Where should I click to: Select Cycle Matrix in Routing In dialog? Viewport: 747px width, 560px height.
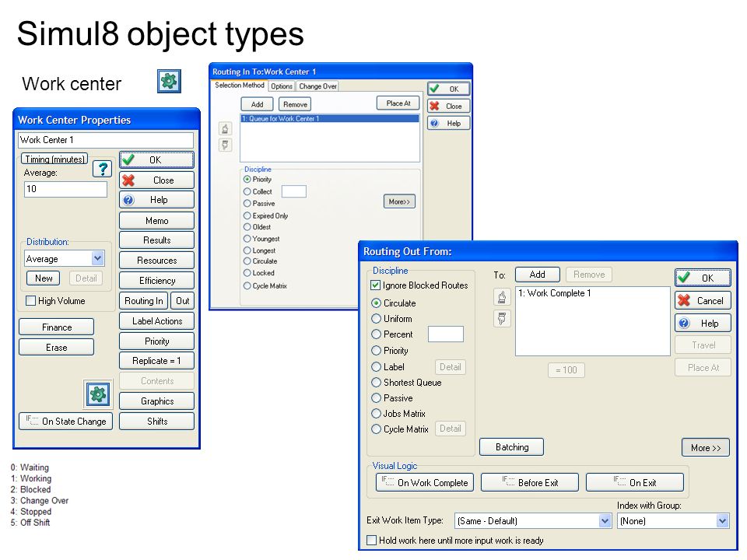[247, 285]
